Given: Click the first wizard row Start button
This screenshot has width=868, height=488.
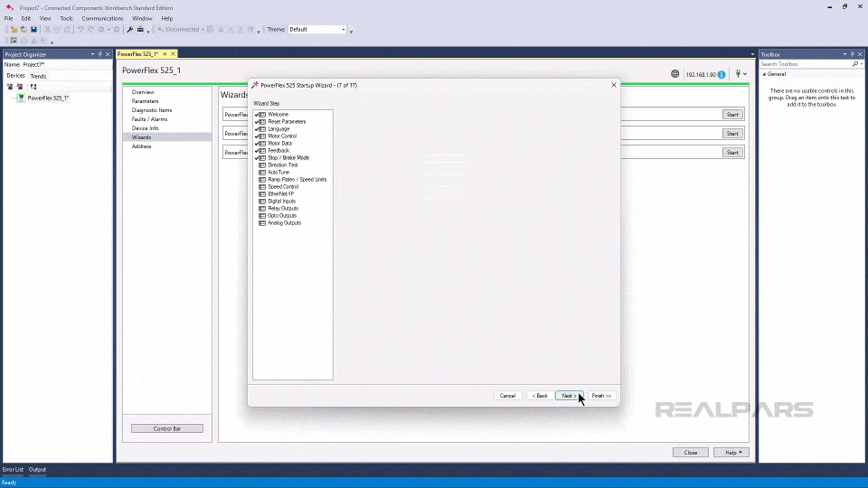Looking at the screenshot, I should [x=732, y=115].
